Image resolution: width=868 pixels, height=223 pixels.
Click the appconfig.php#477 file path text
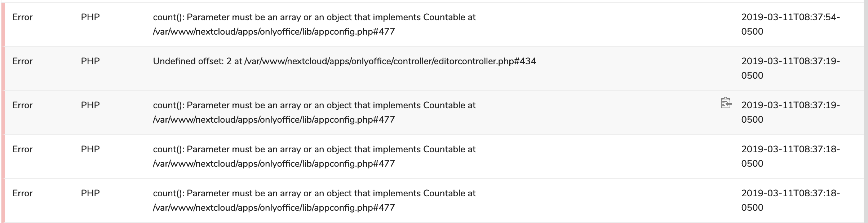(x=274, y=31)
